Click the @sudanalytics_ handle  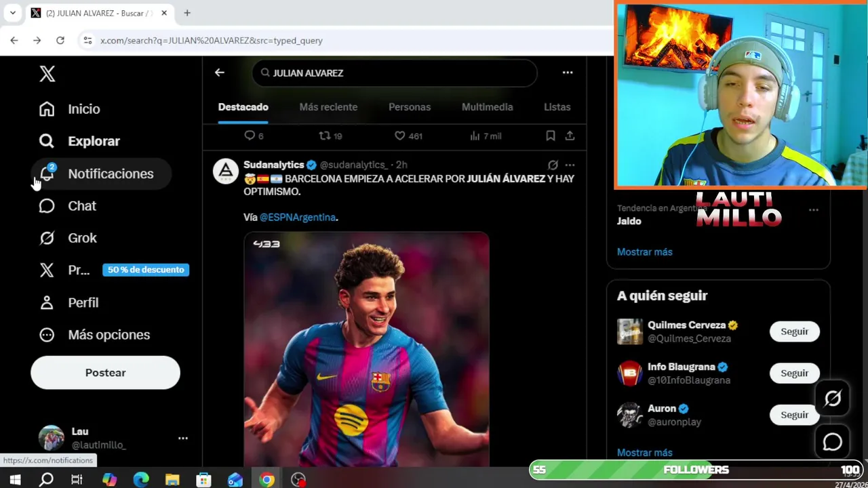[x=353, y=165]
